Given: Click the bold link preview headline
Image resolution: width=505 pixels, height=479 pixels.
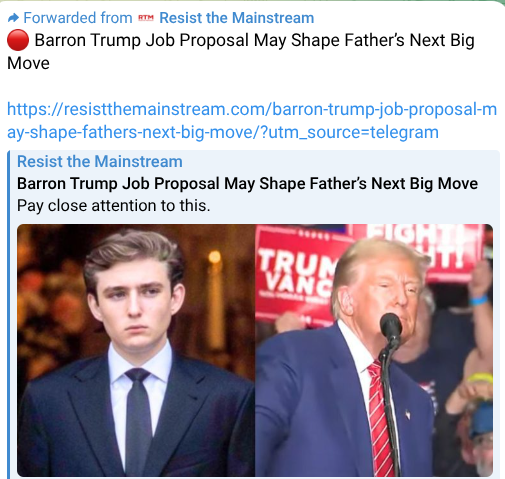Looking at the screenshot, I should pyautogui.click(x=247, y=183).
